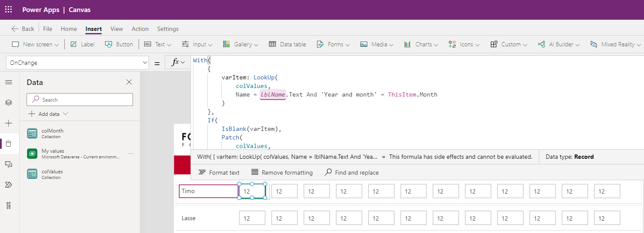This screenshot has height=233, width=644.
Task: Click the Tree view layers icon in sidebar
Action: pyautogui.click(x=9, y=103)
